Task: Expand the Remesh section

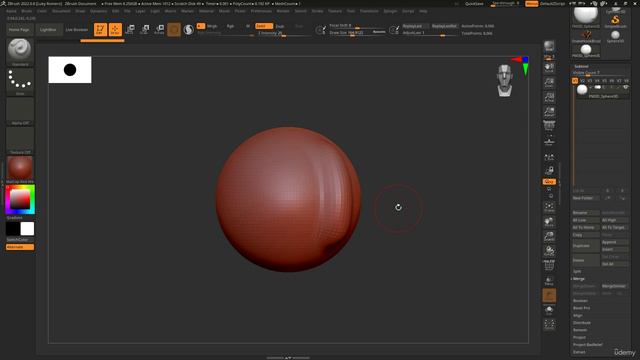Action: click(x=580, y=330)
